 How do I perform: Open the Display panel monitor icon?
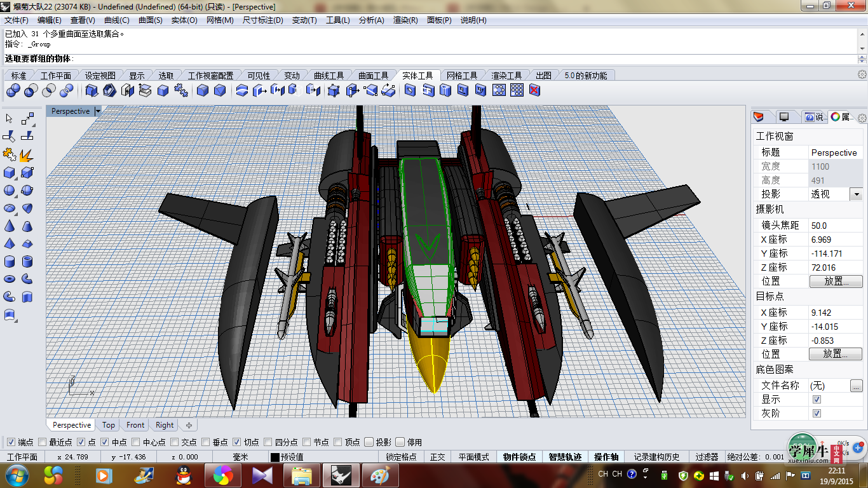pos(784,117)
